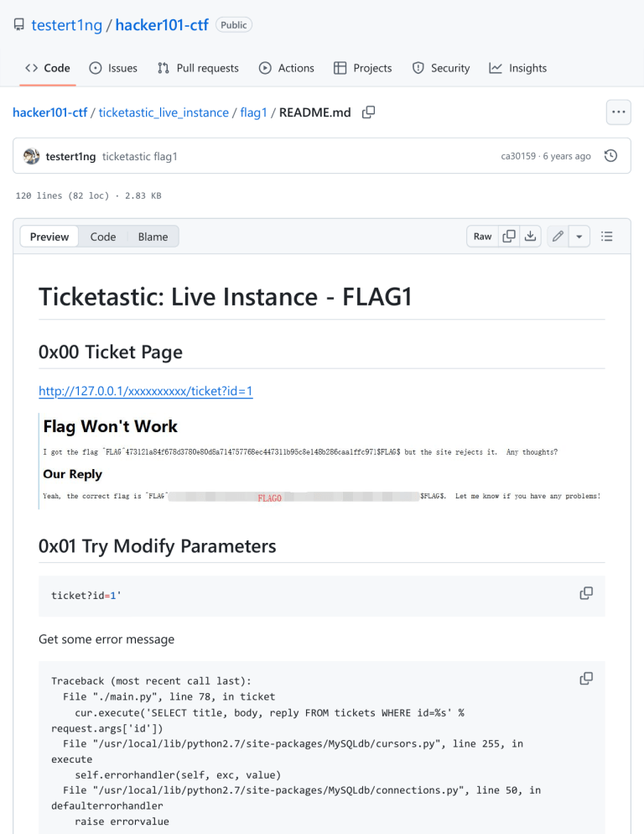Open the outline list icon

pyautogui.click(x=607, y=237)
